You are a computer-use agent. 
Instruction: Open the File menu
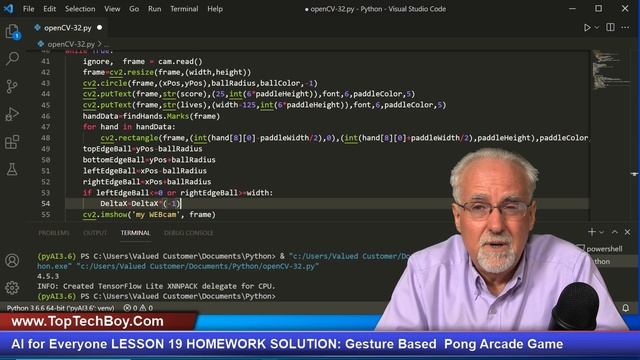29,9
